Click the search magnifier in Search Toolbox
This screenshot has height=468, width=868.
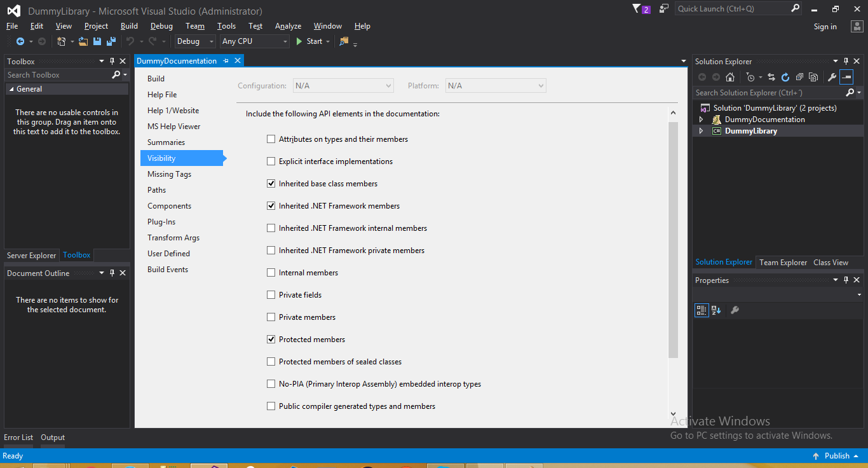(x=116, y=75)
